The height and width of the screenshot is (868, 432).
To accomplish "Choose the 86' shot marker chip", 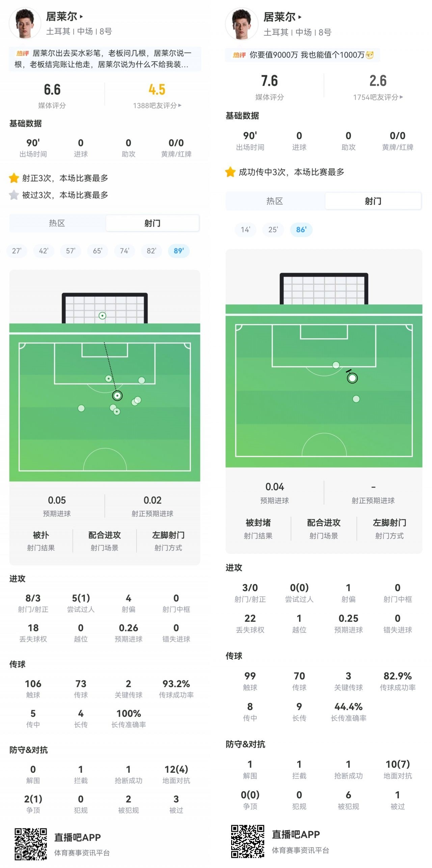I will click(x=301, y=230).
